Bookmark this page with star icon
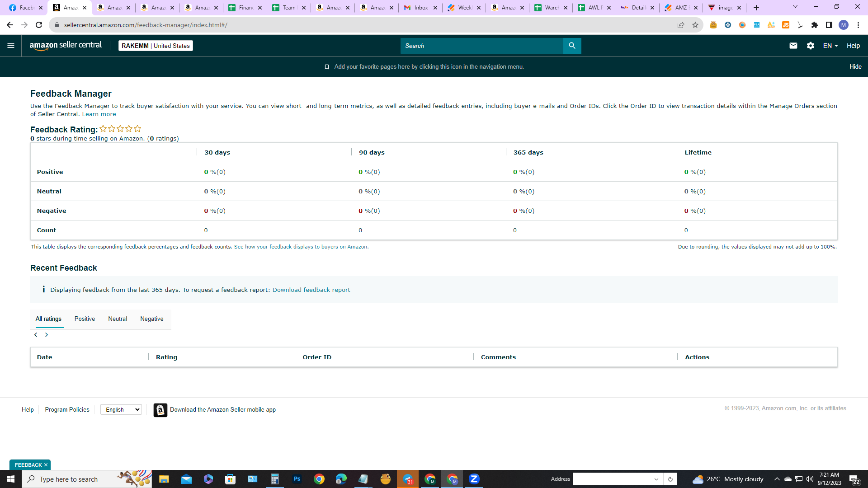The width and height of the screenshot is (868, 488). (695, 25)
